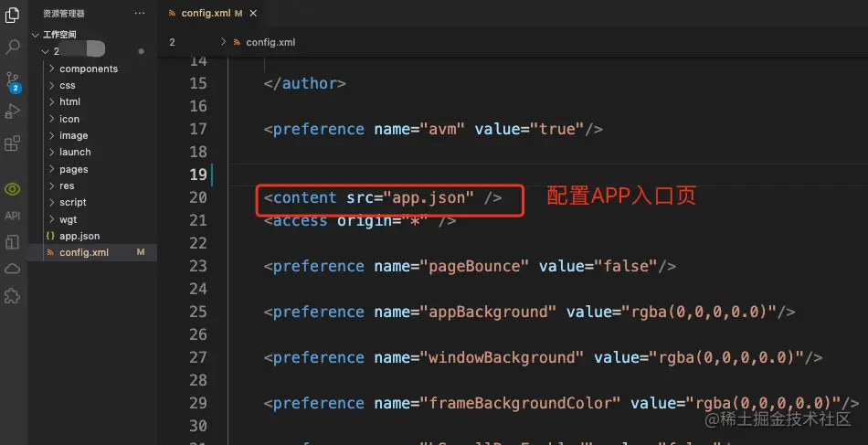Click the windowBackground preference line
868x445 pixels.
543,357
